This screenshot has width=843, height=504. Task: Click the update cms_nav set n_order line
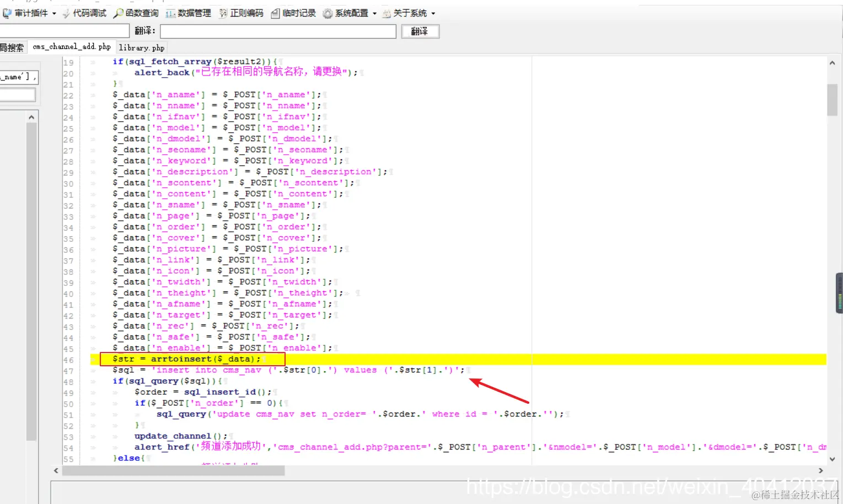(x=360, y=414)
